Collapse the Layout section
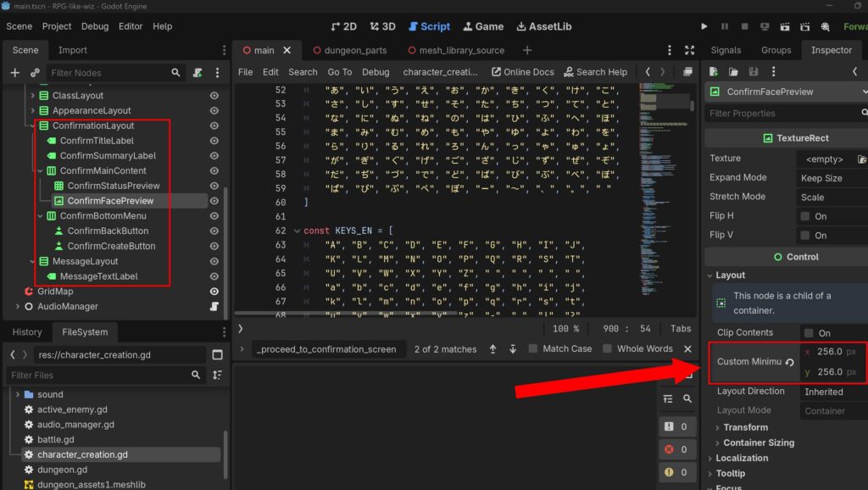This screenshot has width=868, height=490. point(730,276)
